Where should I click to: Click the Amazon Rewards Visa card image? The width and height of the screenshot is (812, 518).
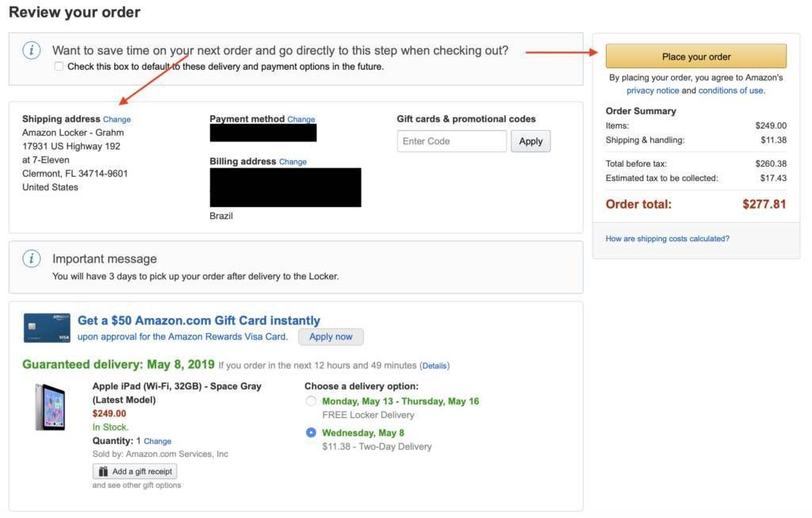click(47, 328)
